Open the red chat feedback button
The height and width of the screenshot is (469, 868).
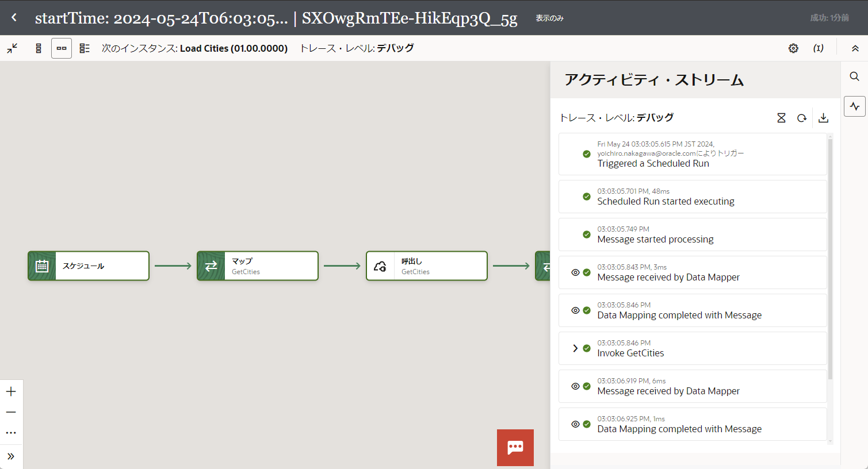coord(515,447)
